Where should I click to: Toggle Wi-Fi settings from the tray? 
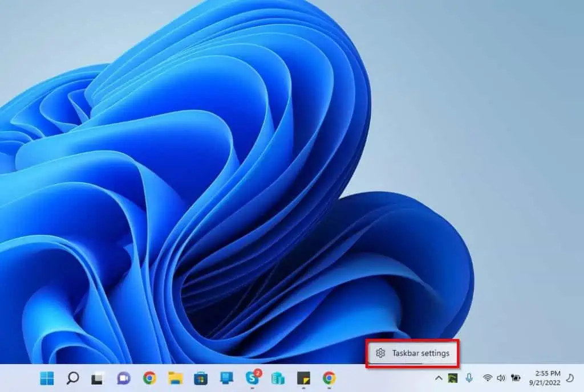(488, 378)
